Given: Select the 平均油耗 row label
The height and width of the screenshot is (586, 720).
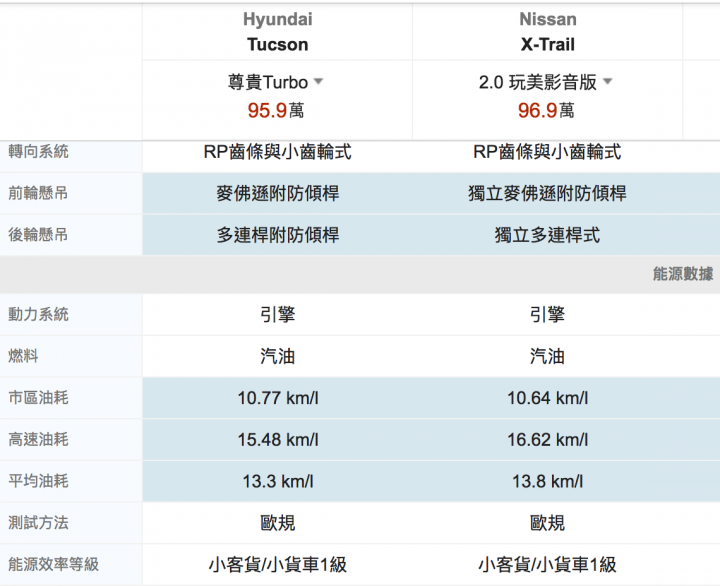Looking at the screenshot, I should click(39, 481).
